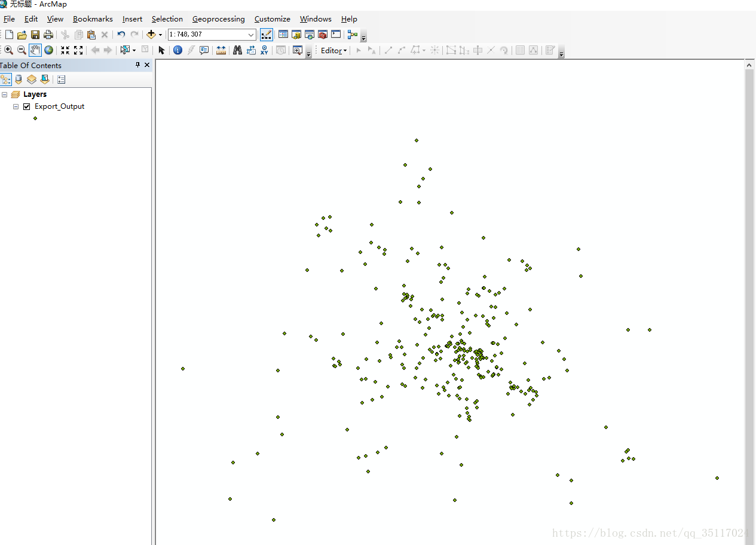Zoom to Full Extent globe

[x=48, y=50]
